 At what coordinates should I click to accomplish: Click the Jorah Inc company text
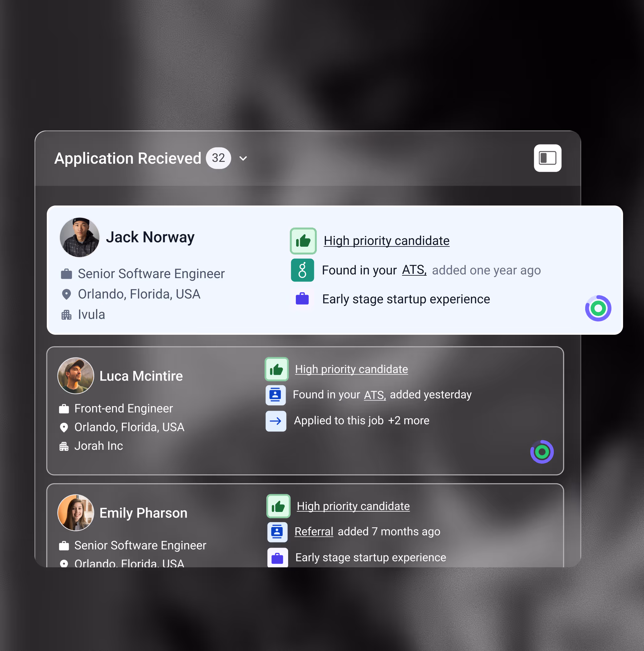pos(99,446)
